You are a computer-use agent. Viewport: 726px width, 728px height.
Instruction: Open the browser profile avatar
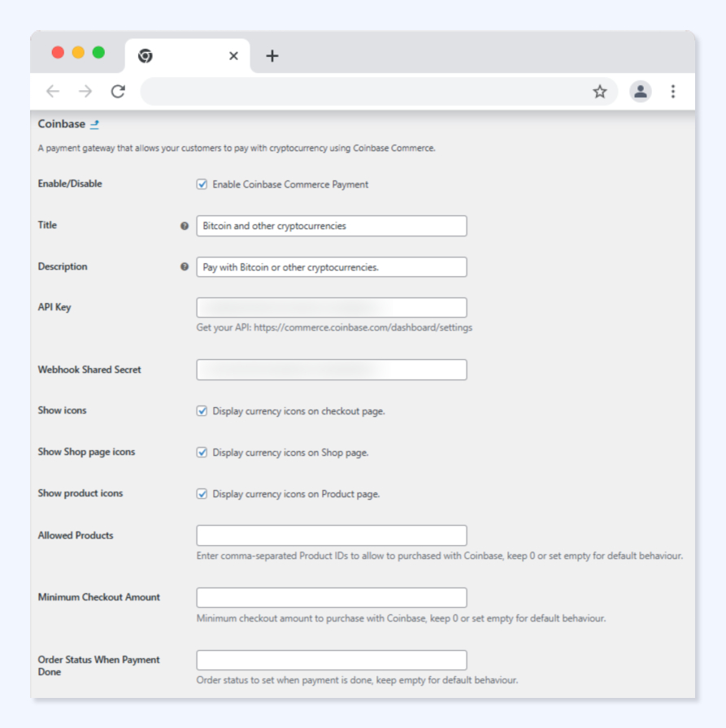pyautogui.click(x=641, y=92)
